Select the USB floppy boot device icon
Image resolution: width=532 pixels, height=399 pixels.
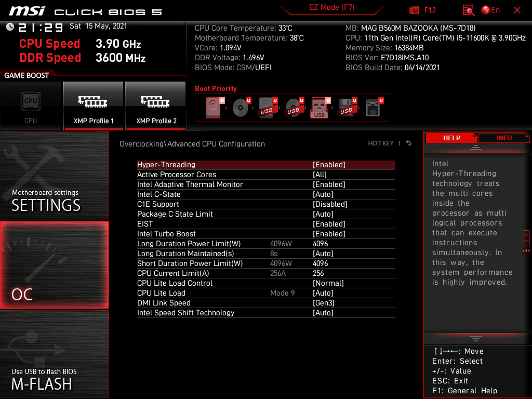coord(347,108)
